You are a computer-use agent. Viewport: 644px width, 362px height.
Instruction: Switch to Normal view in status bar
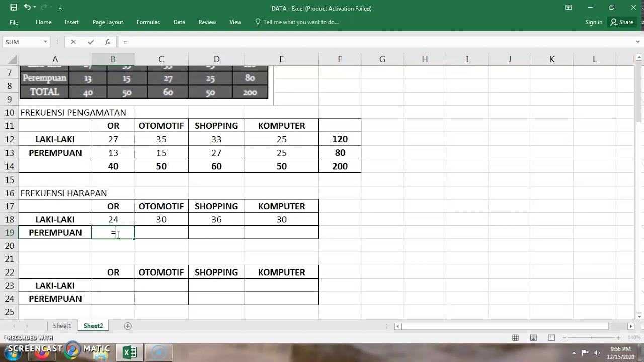point(516,338)
